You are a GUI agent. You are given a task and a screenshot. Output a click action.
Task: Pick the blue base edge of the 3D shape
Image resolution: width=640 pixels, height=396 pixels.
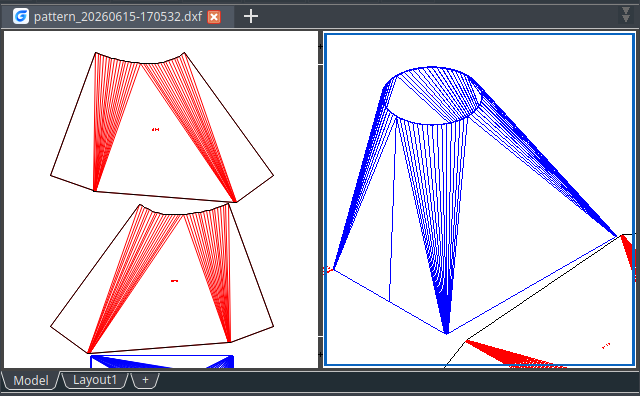pos(389,301)
